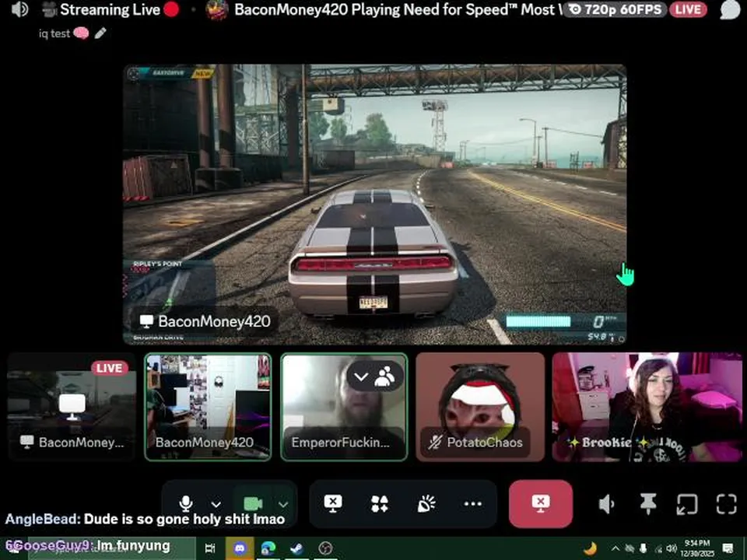This screenshot has height=560, width=747.
Task: Adjust stream volume speaker icon
Action: (x=606, y=504)
